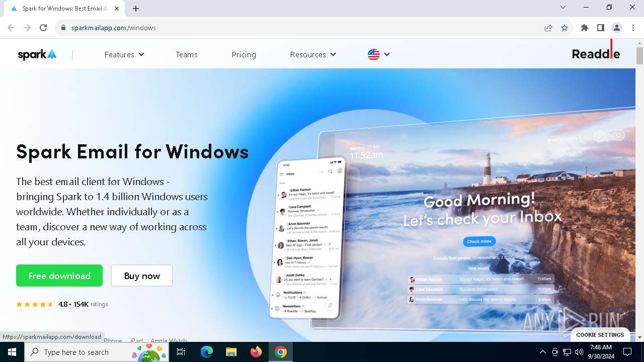Viewport: 644px width, 362px height.
Task: Open Chrome profile avatar icon
Action: (617, 28)
